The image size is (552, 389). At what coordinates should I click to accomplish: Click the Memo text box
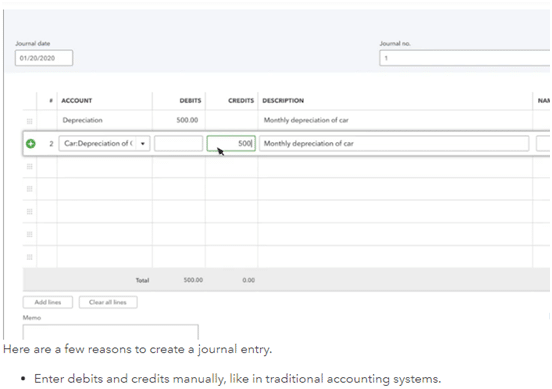tap(111, 332)
